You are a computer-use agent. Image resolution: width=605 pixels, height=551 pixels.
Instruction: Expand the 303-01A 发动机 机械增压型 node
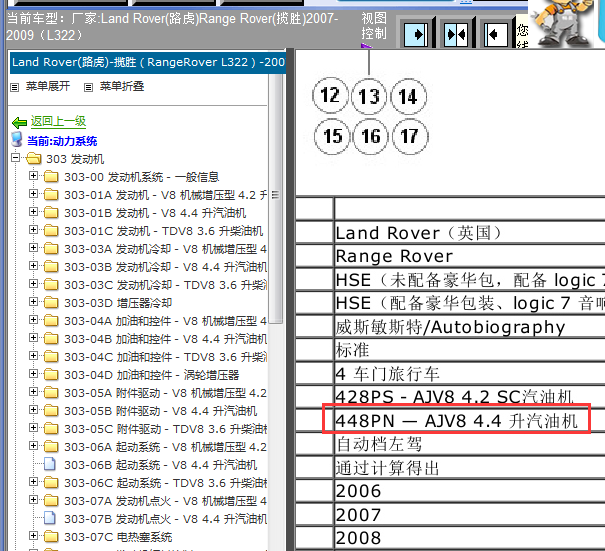tap(34, 193)
